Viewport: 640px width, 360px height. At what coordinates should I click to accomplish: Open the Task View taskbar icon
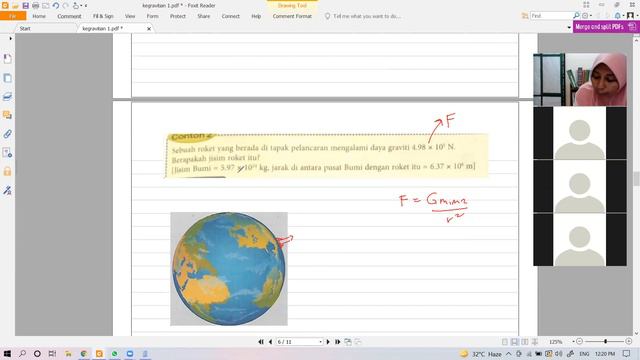[x=52, y=353]
